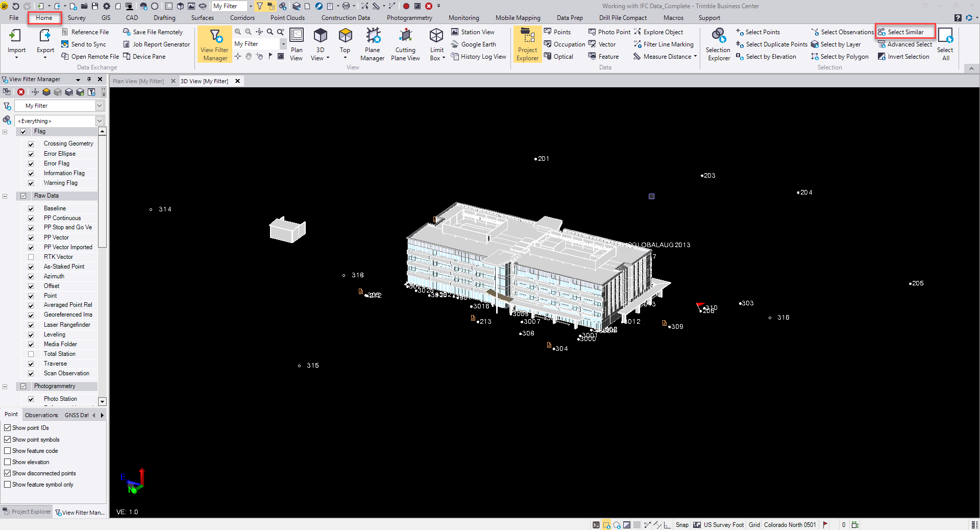Click Invert Selection
This screenshot has height=530, width=980.
coord(903,57)
